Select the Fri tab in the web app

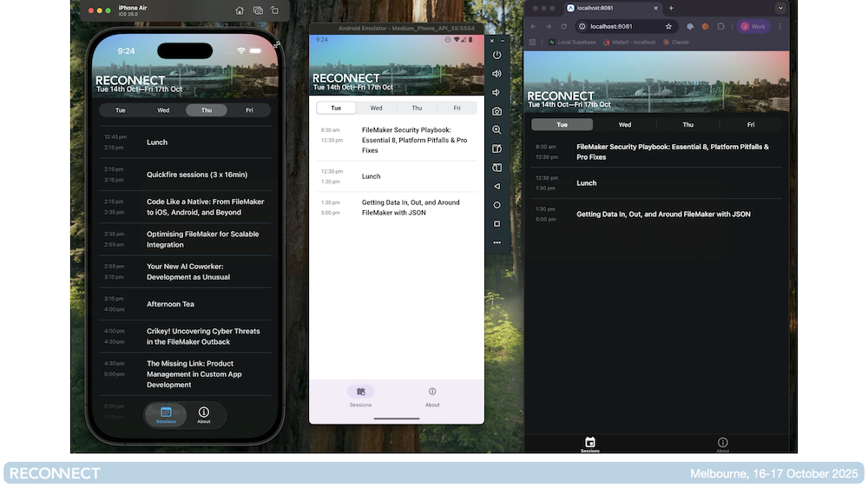coord(751,124)
